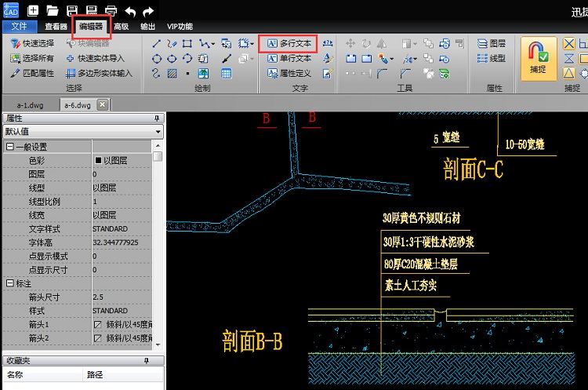Image resolution: width=588 pixels, height=390 pixels.
Task: Select the 快速选择 quick select tool
Action: [x=33, y=43]
